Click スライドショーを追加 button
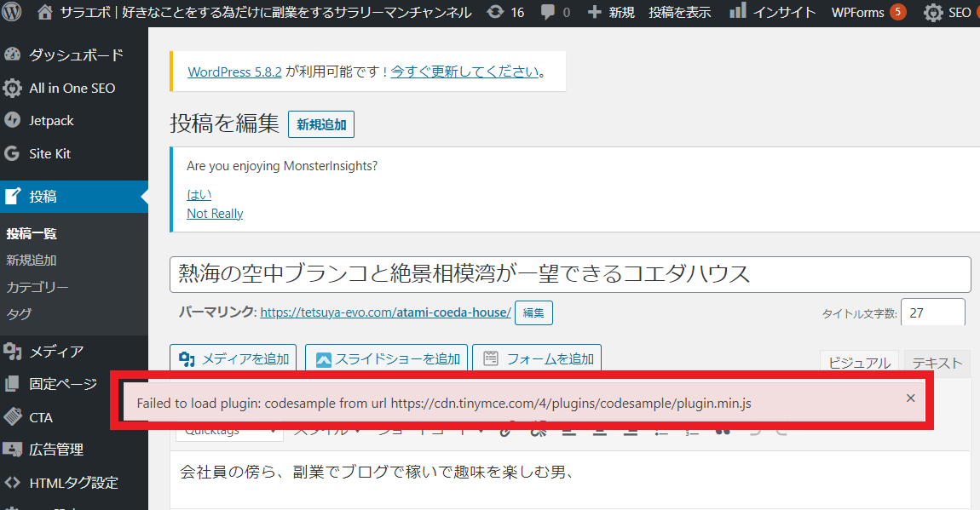The height and width of the screenshot is (510, 980). pos(386,359)
